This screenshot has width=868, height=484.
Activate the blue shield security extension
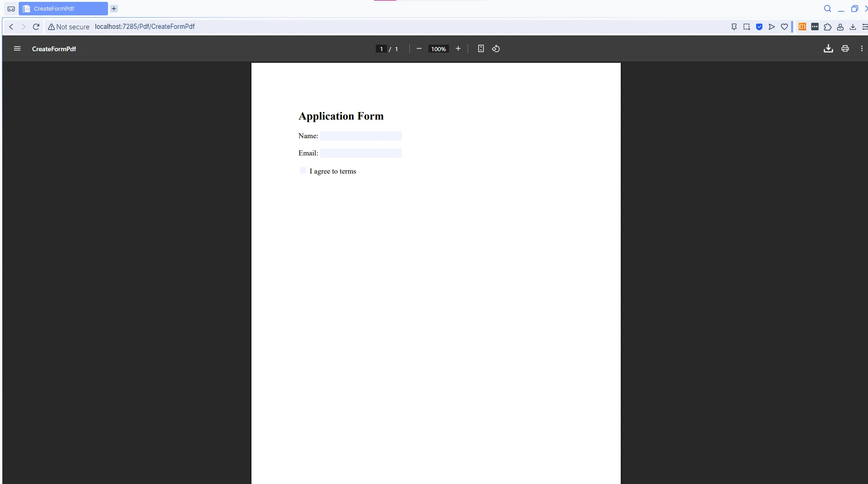coord(759,27)
